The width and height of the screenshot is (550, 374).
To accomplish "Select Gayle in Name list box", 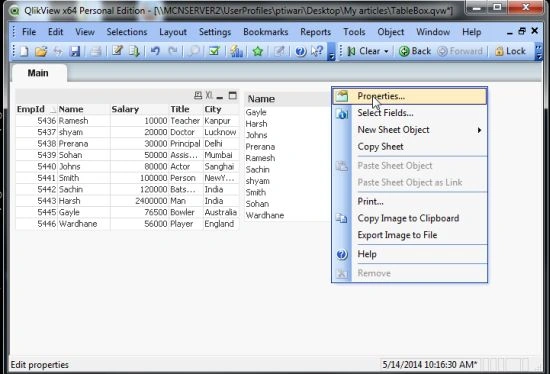I will [x=256, y=112].
